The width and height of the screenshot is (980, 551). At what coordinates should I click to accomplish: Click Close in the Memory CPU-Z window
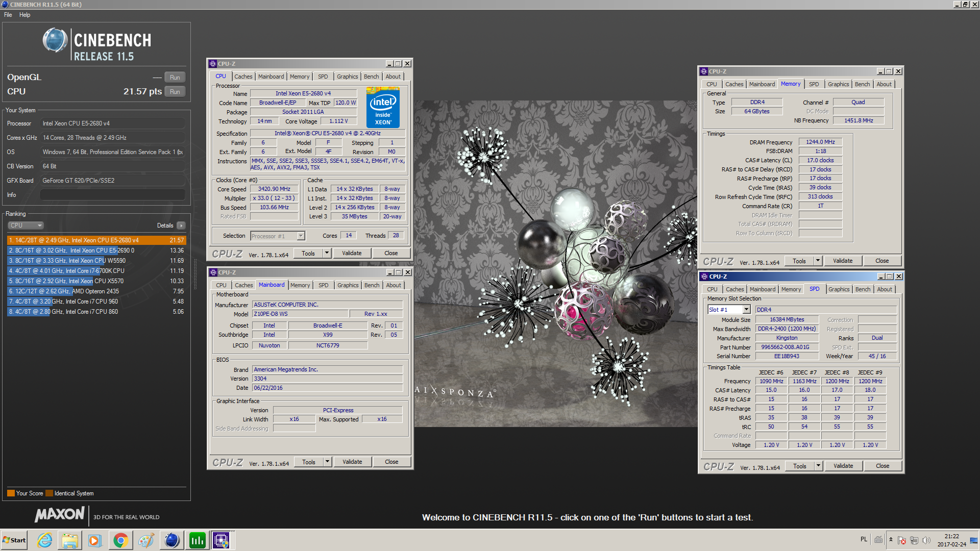click(882, 261)
